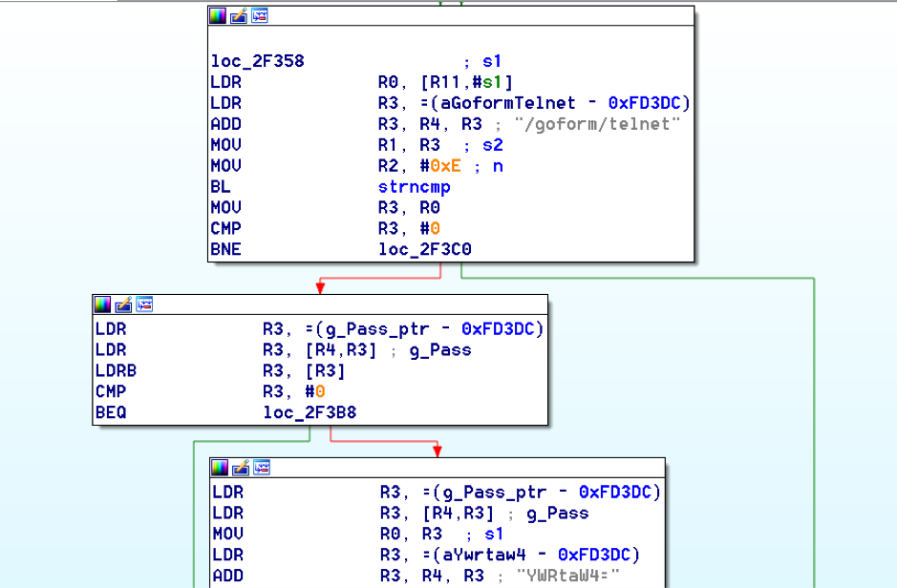Click the strncmp function name
Viewport: 897px width, 588px height.
(x=415, y=187)
